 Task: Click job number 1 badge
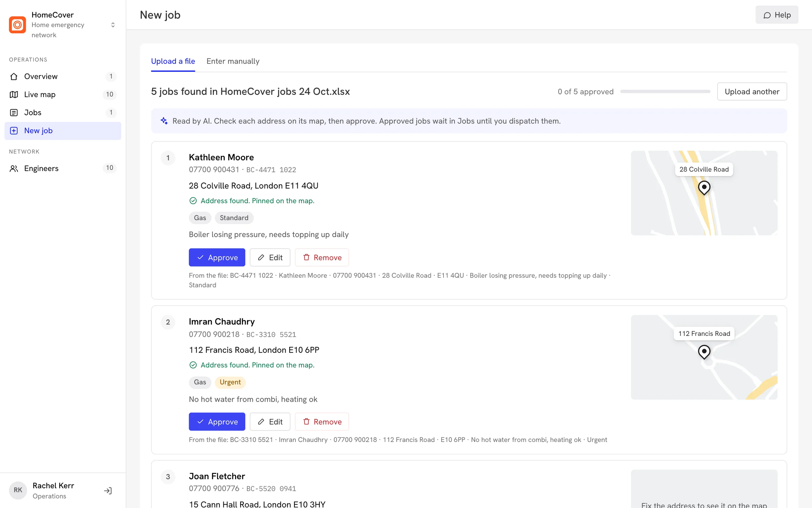(168, 158)
